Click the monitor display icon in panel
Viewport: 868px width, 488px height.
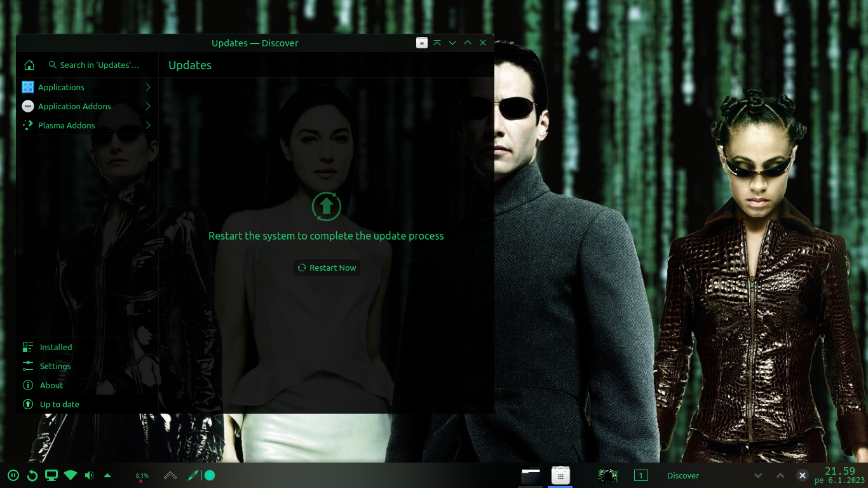click(51, 475)
